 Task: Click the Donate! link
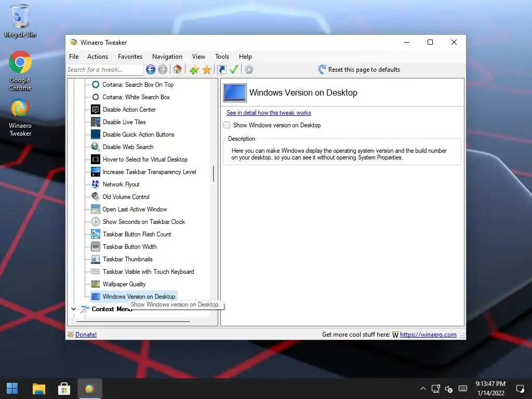[x=86, y=335]
